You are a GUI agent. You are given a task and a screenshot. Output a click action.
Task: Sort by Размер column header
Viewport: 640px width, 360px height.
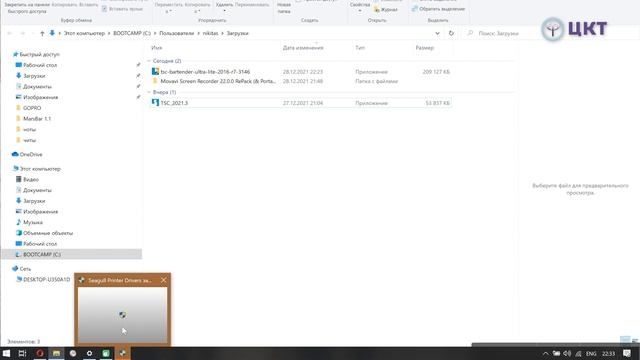[x=424, y=48]
